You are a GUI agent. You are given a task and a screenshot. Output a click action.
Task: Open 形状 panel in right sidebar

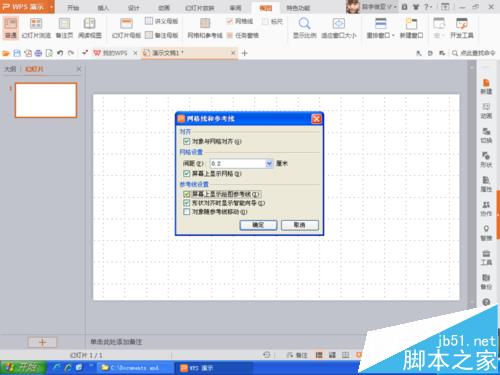486,160
